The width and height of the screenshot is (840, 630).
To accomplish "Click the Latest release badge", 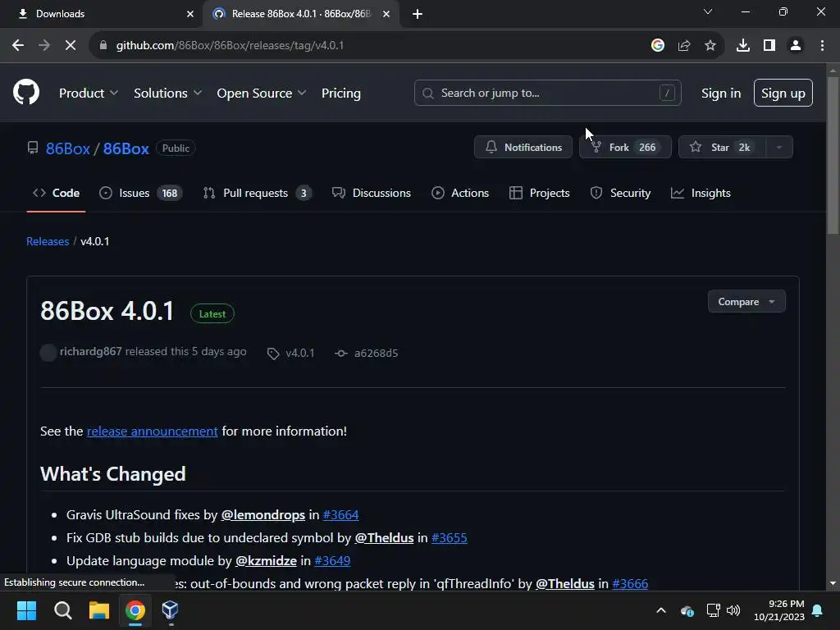I will point(212,314).
